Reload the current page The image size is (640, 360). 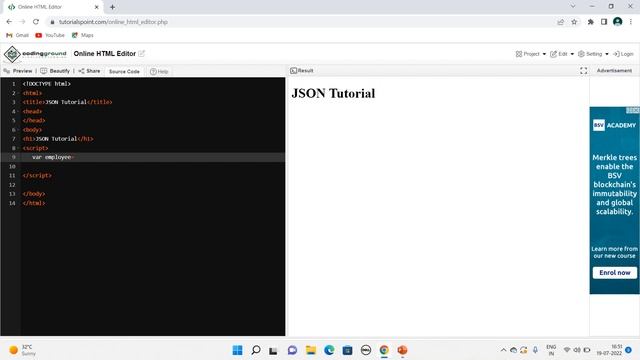click(x=36, y=22)
